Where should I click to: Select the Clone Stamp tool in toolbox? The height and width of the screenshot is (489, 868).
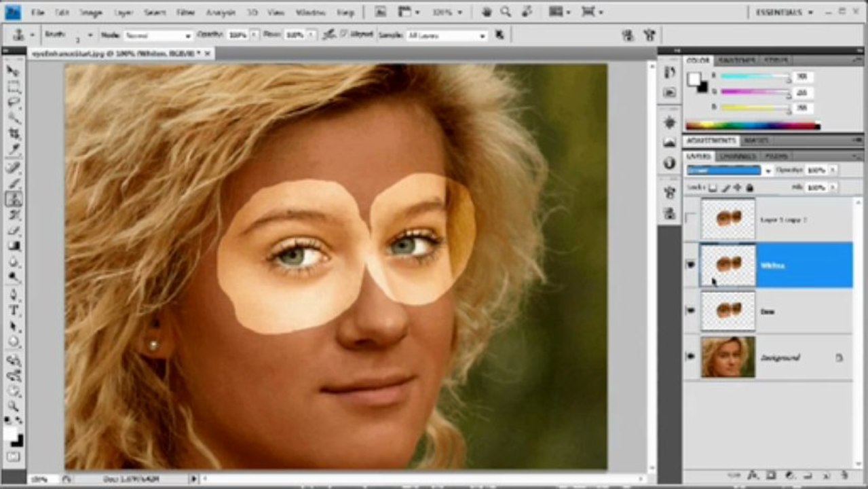point(14,199)
